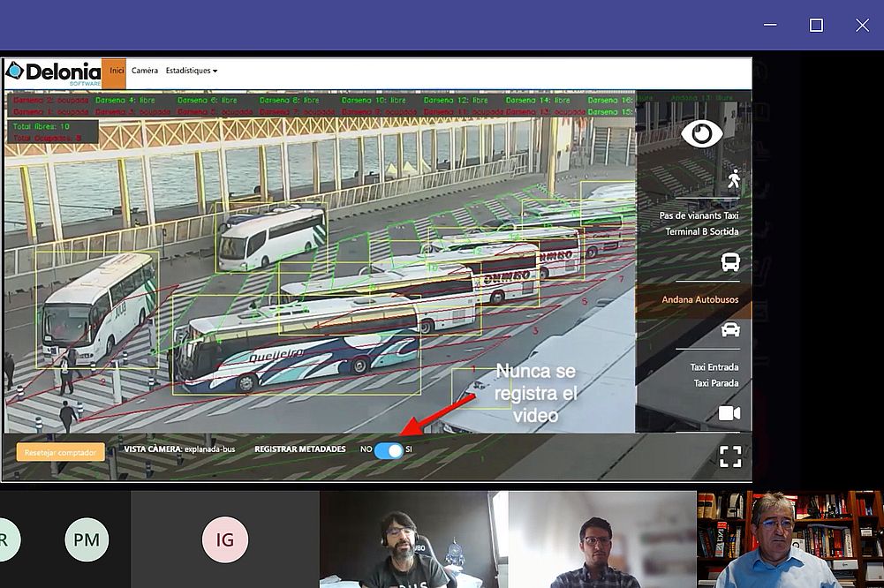Click the Queijeiro bus in video

tap(296, 345)
